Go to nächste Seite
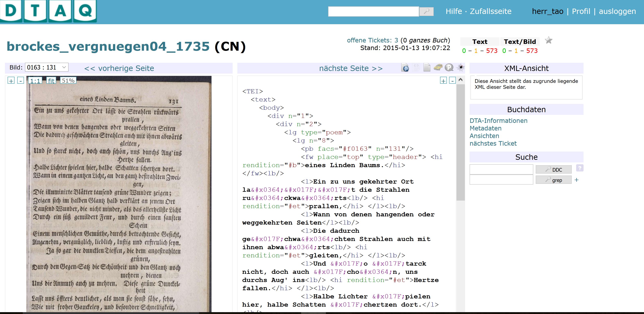 click(350, 68)
